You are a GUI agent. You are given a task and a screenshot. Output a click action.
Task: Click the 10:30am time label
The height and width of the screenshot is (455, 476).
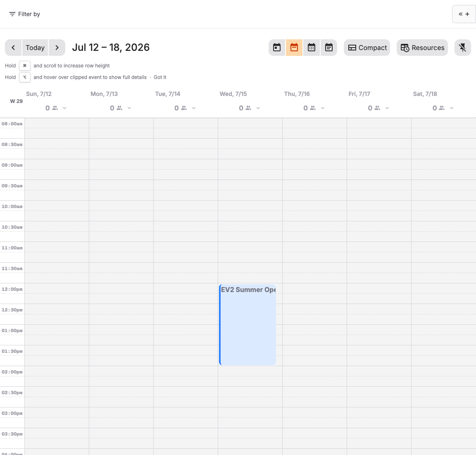(12, 227)
